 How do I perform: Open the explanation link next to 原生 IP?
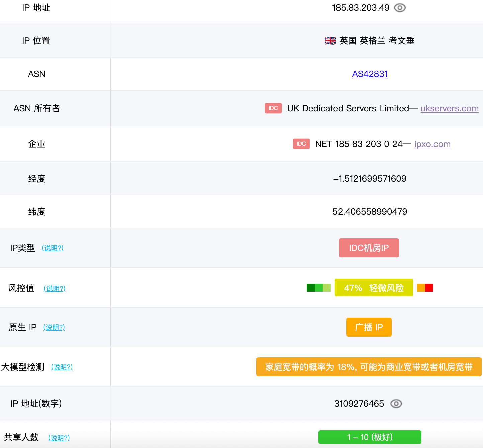[54, 327]
